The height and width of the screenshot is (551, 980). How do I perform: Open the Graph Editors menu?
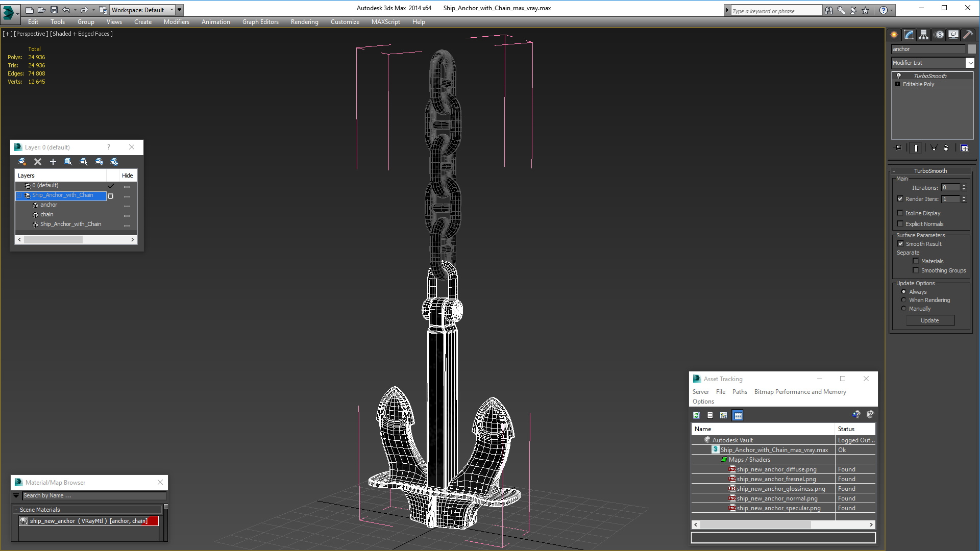click(260, 22)
